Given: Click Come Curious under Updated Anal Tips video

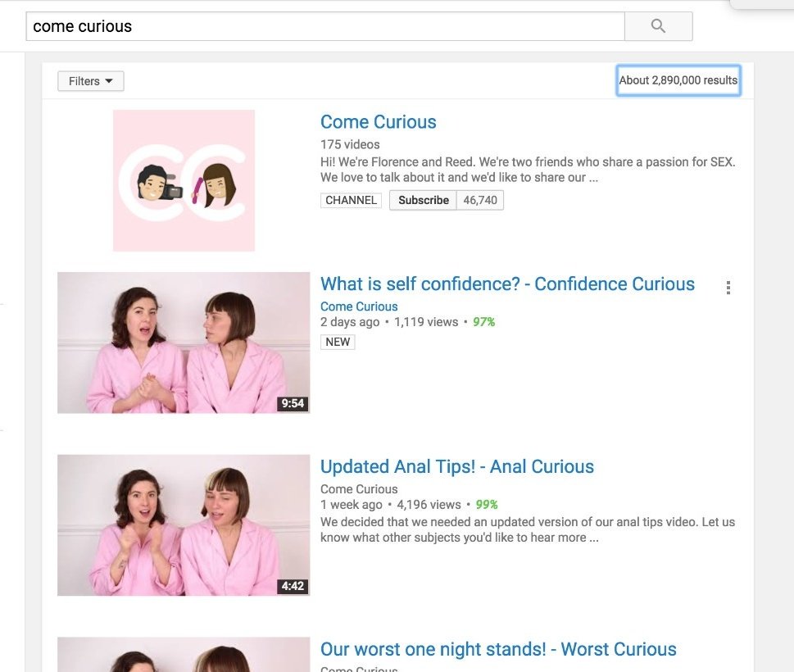Looking at the screenshot, I should point(359,489).
